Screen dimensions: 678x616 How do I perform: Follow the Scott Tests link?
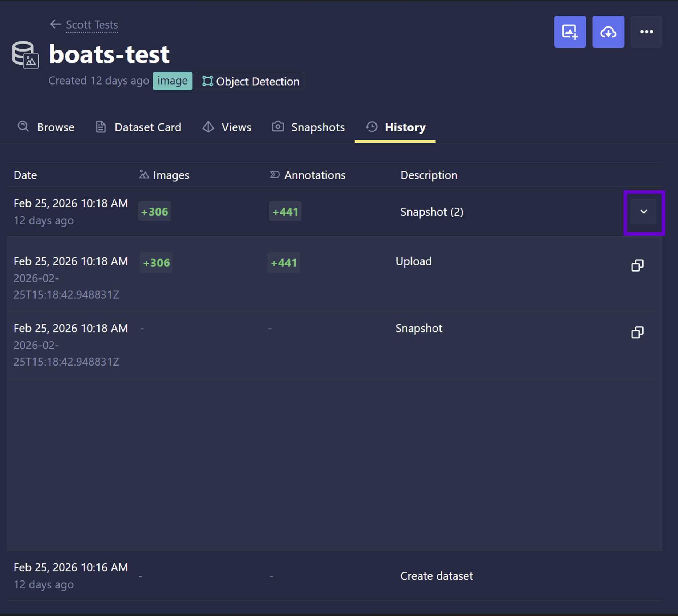coord(92,25)
